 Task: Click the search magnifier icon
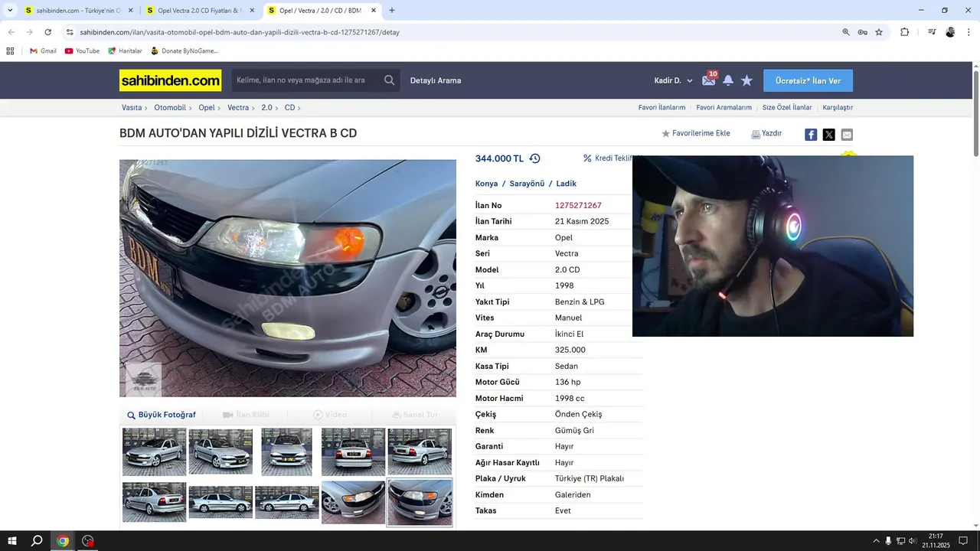click(390, 80)
